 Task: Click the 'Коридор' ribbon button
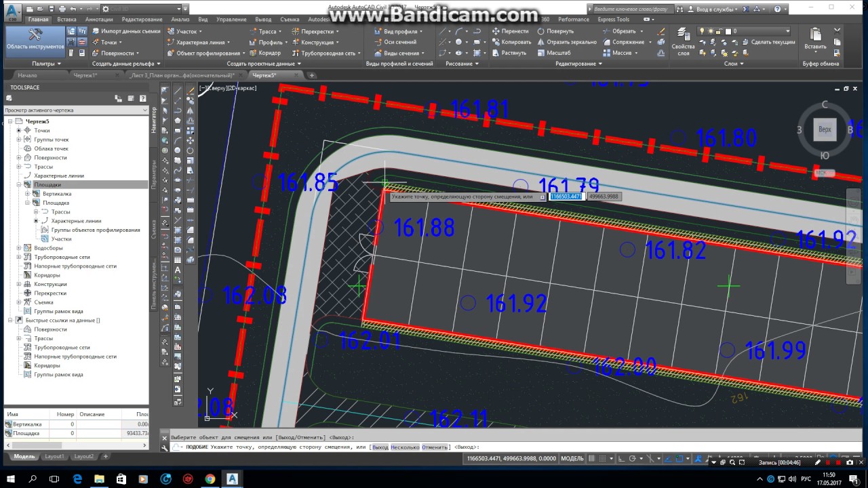pyautogui.click(x=265, y=53)
